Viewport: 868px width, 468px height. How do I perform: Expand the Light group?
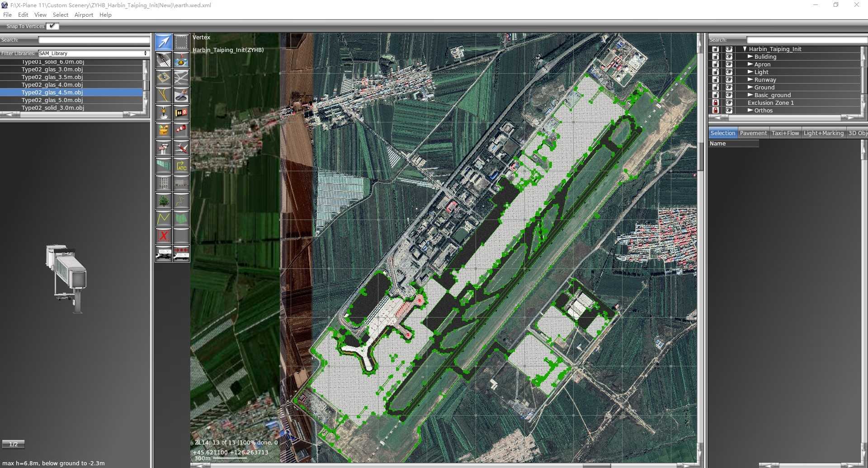pyautogui.click(x=750, y=72)
